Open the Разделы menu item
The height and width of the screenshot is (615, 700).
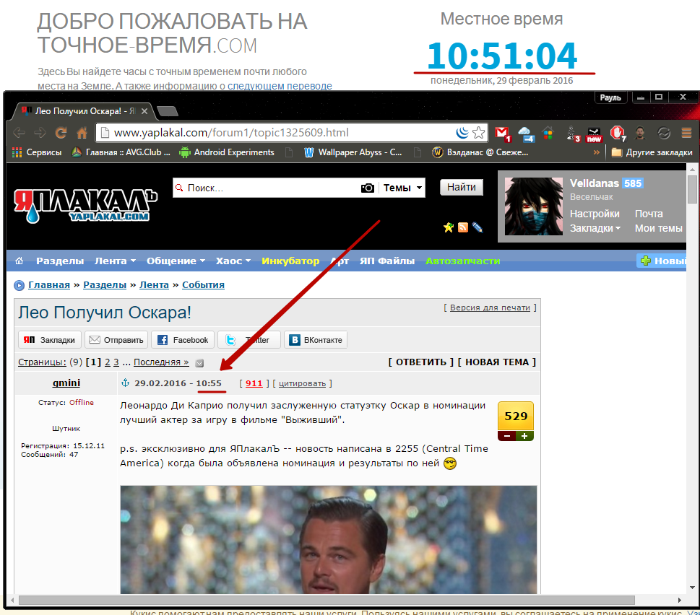[x=60, y=261]
